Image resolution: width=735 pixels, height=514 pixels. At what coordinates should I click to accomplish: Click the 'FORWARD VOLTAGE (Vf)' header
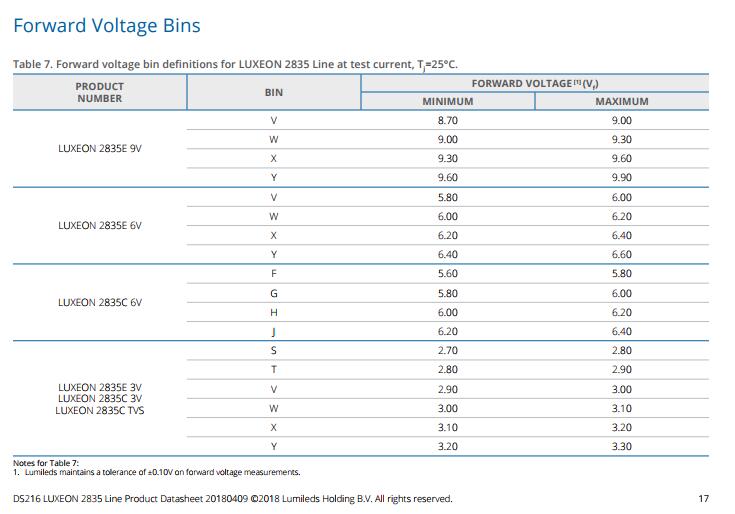click(535, 83)
